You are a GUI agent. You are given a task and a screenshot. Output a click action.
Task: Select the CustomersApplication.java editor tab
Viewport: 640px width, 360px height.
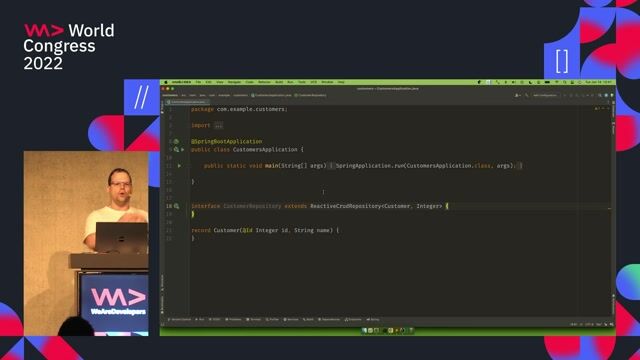click(x=188, y=102)
